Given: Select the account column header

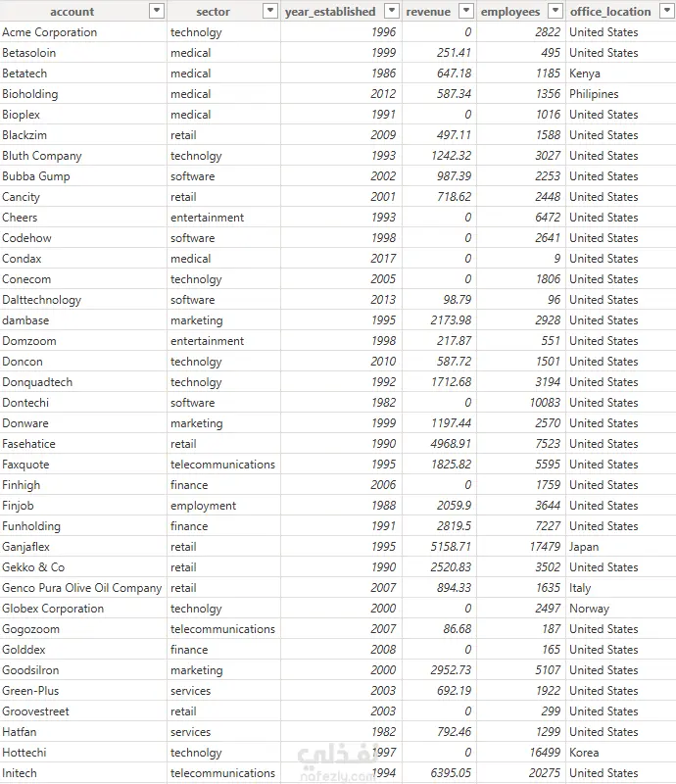Looking at the screenshot, I should (72, 11).
